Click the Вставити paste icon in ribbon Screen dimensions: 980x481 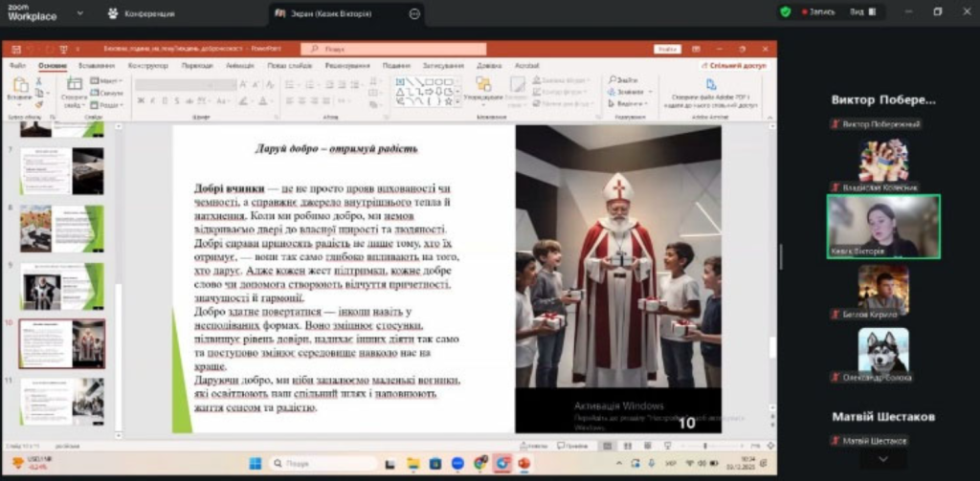coord(20,85)
